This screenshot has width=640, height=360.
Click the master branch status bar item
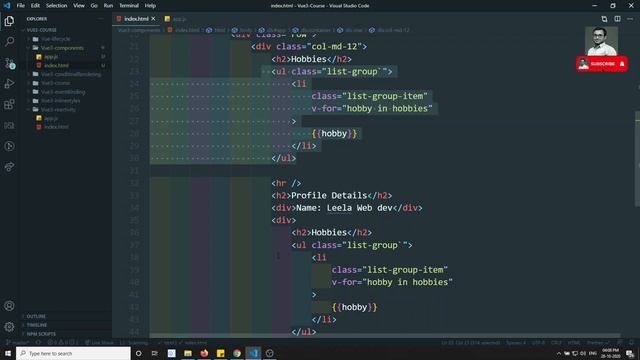point(18,343)
